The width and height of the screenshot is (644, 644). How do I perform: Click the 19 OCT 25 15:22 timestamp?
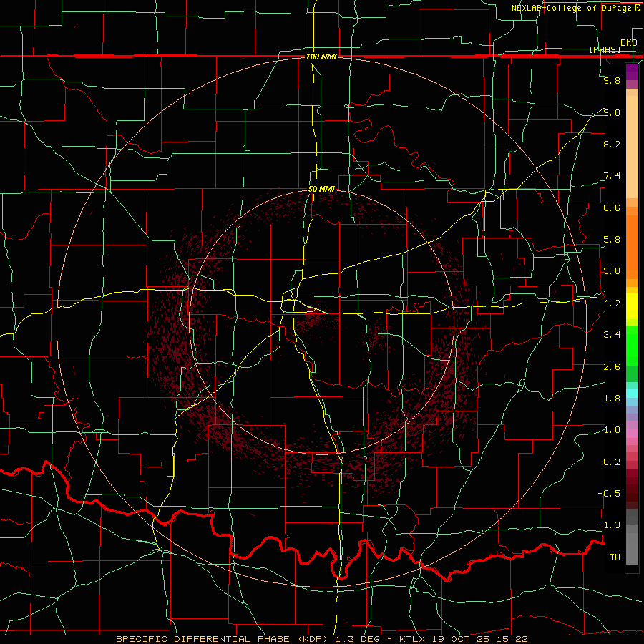479,639
